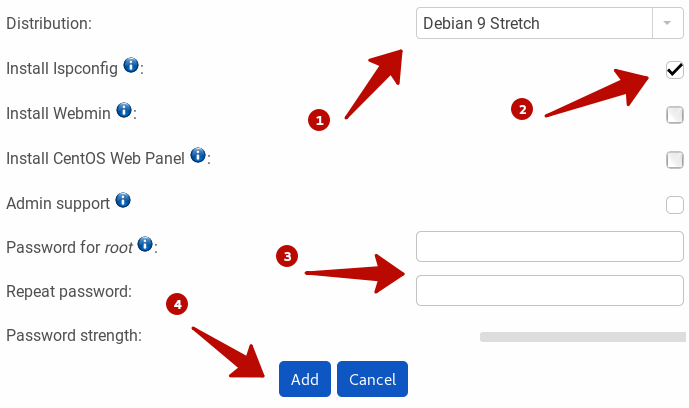Click the info icon beside Install Webmin
Viewport: 689px width, 408px height.
click(x=124, y=110)
